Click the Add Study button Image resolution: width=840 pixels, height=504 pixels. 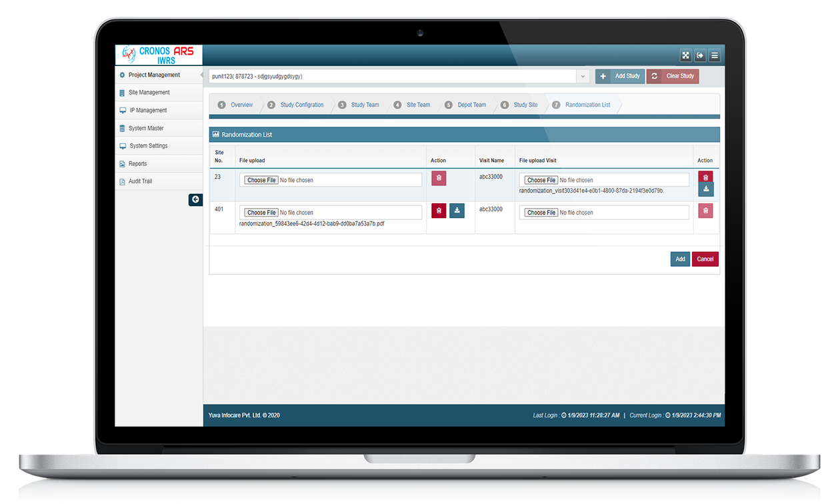[620, 77]
